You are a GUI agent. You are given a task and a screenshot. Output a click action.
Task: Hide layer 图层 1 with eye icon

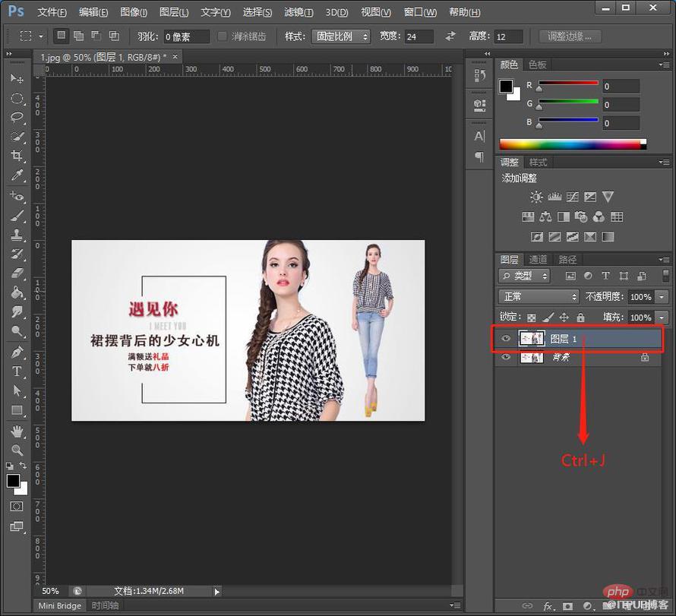point(506,339)
